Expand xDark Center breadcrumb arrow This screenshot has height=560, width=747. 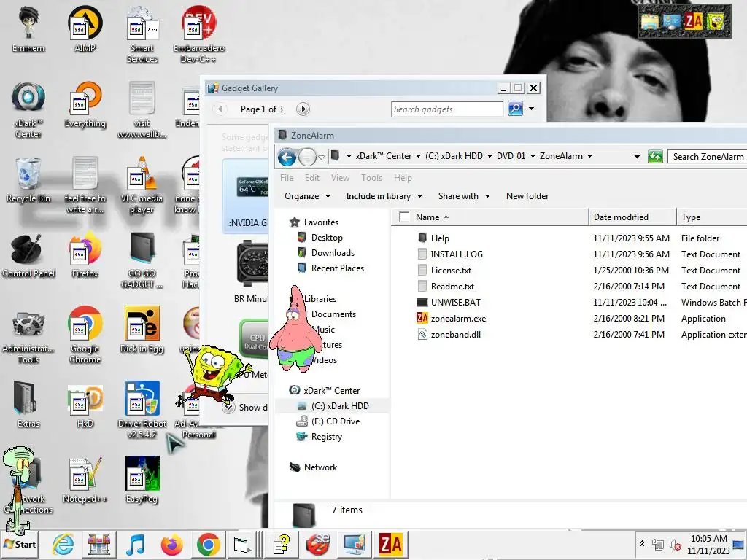[x=418, y=156]
